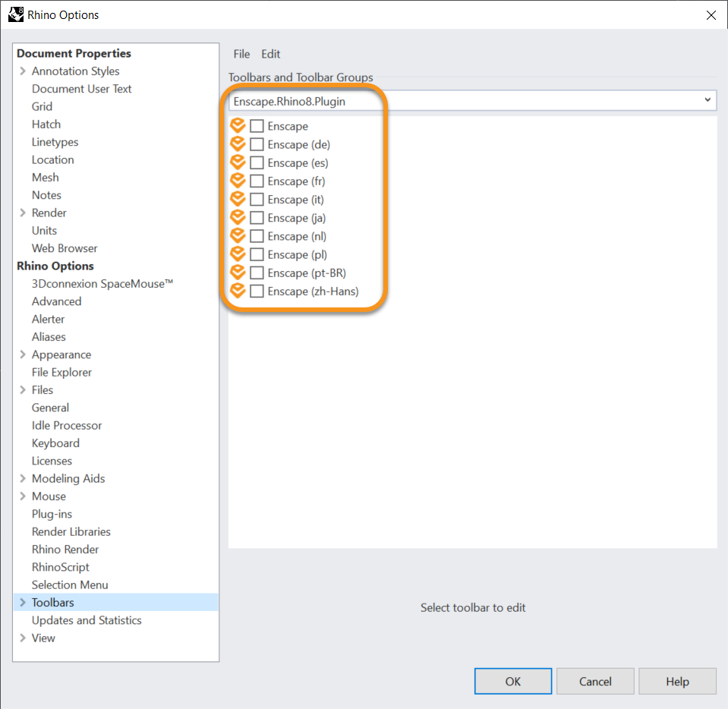Image resolution: width=728 pixels, height=709 pixels.
Task: Tick the Enscape (pt-BR) checkbox
Action: (257, 273)
